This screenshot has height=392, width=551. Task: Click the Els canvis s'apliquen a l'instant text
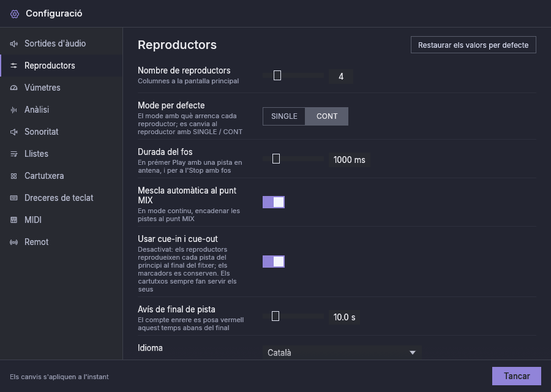[59, 377]
